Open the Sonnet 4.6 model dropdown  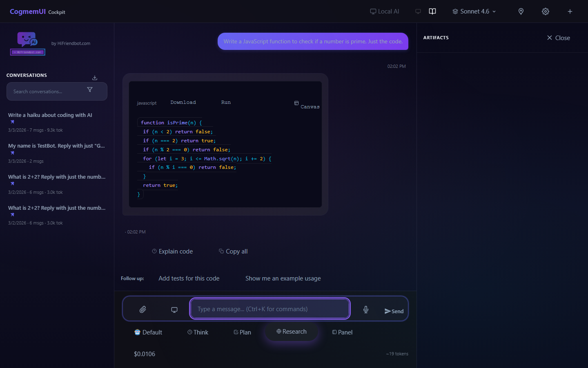pos(474,11)
